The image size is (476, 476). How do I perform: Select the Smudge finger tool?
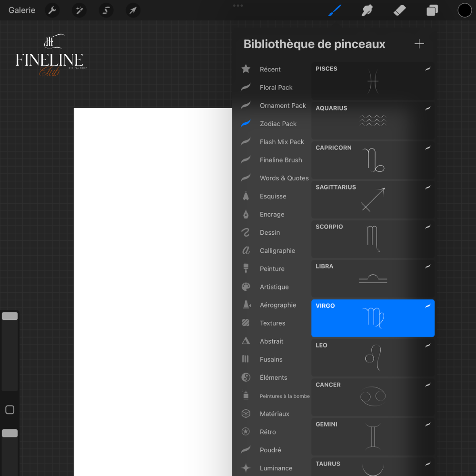click(367, 10)
